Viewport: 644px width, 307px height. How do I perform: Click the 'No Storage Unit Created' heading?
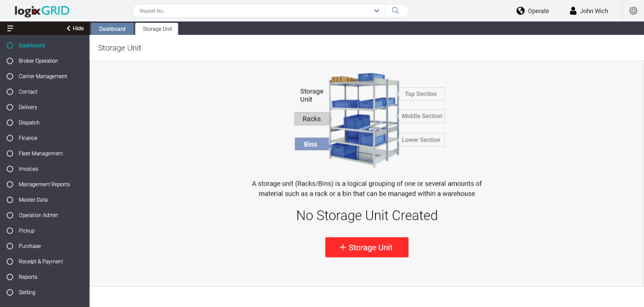click(367, 215)
